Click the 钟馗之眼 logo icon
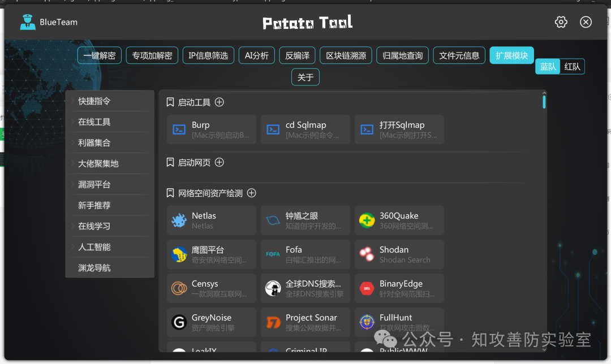This screenshot has height=364, width=611. click(273, 220)
